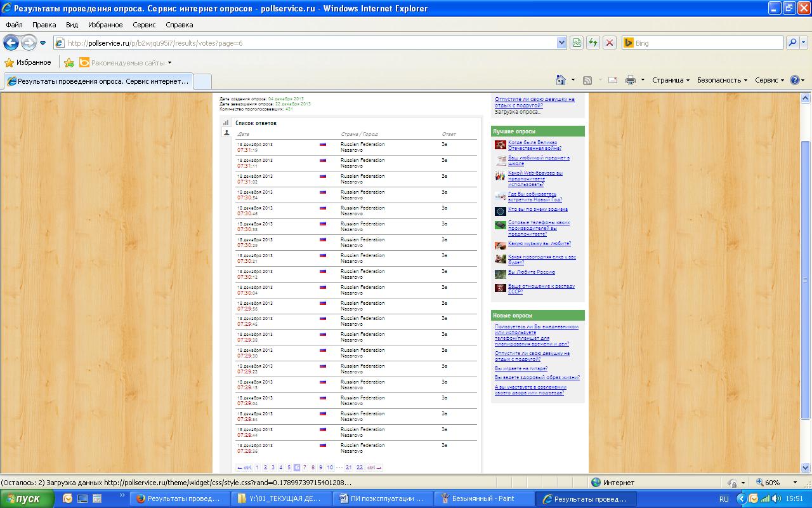Open the Справка menu
This screenshot has width=812, height=508.
click(x=179, y=25)
